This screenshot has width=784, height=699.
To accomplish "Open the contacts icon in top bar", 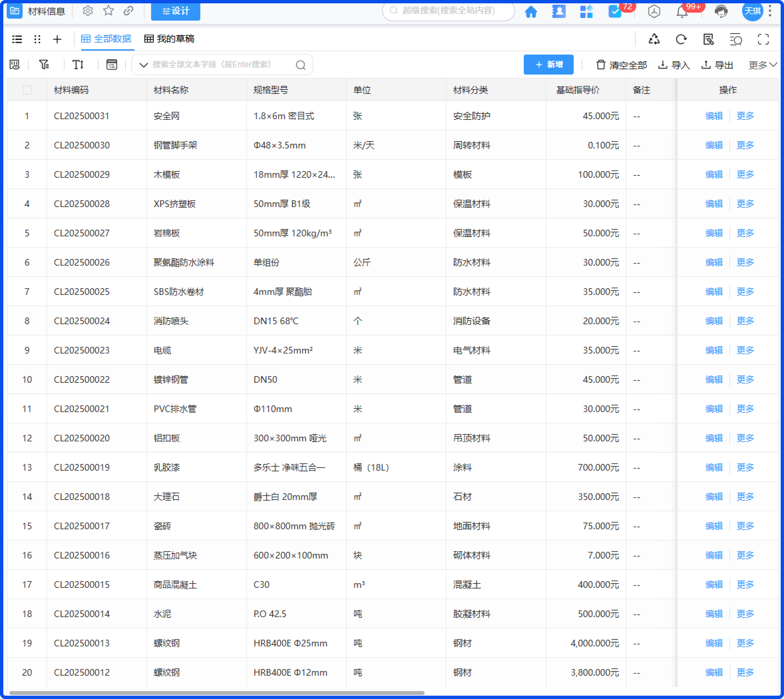I will pos(559,12).
